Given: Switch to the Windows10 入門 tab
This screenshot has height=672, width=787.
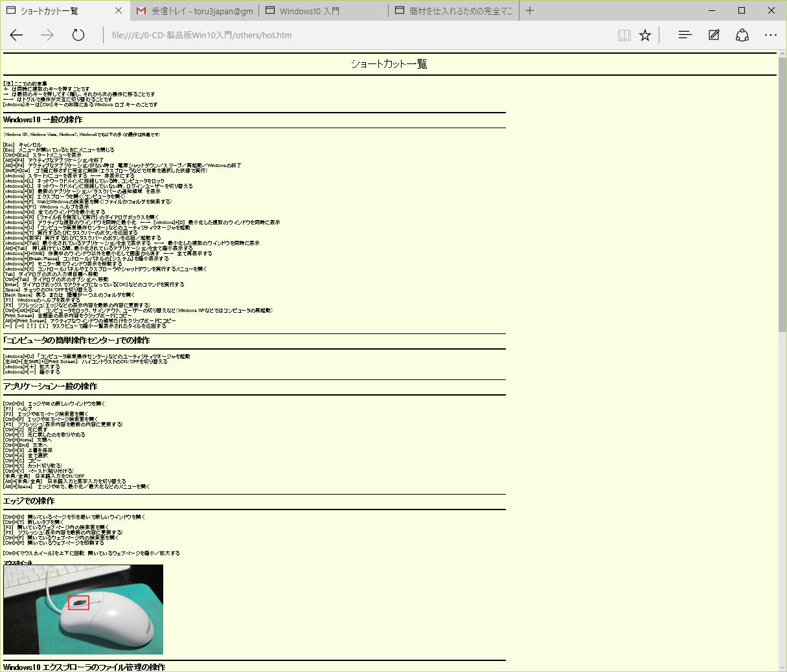Looking at the screenshot, I should (324, 10).
